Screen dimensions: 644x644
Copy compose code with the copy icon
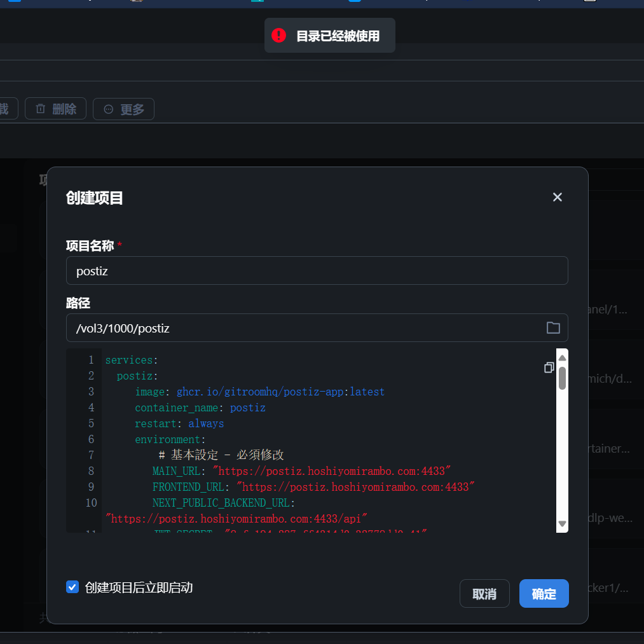(x=549, y=367)
